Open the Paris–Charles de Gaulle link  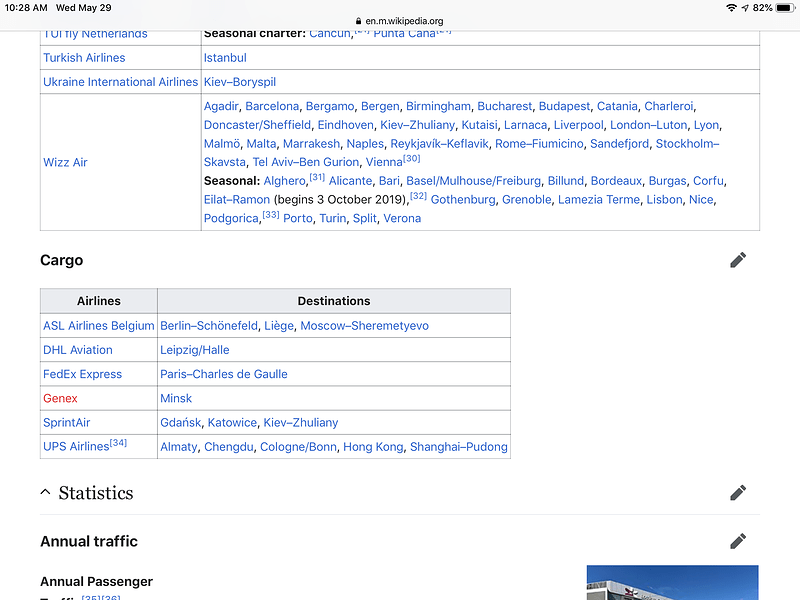pyautogui.click(x=223, y=374)
